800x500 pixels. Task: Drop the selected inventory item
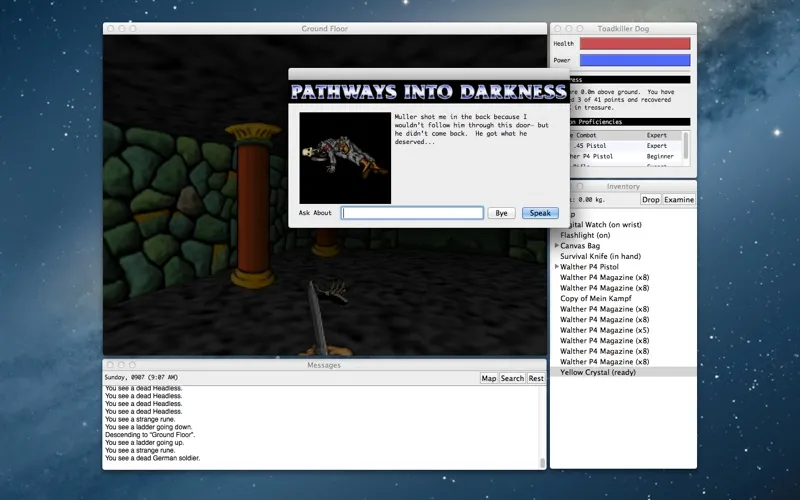click(x=651, y=200)
